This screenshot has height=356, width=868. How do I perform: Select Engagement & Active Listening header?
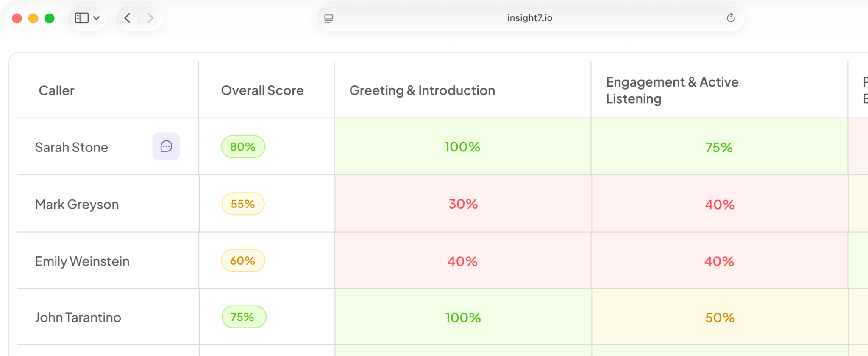672,90
